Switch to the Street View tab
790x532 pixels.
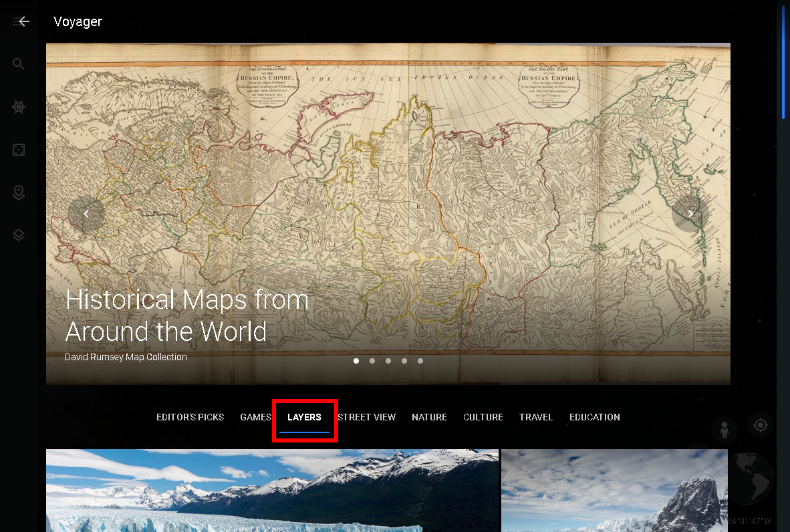pos(367,417)
